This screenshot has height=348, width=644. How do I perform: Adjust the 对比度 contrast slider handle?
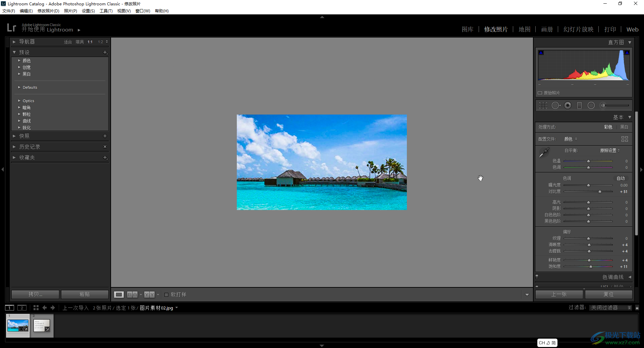click(600, 192)
